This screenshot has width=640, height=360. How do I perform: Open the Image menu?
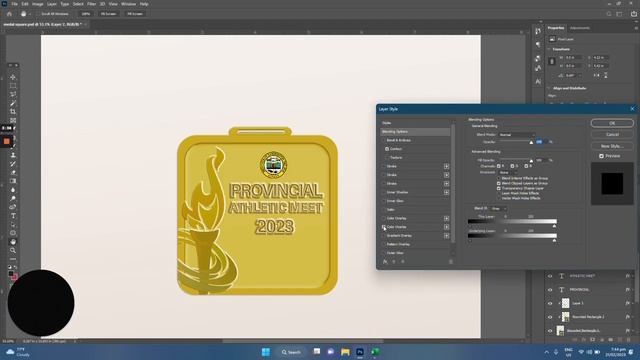[38, 4]
